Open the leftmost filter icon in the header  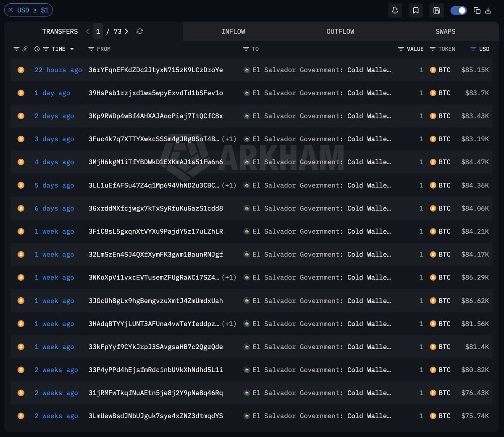pyautogui.click(x=16, y=49)
